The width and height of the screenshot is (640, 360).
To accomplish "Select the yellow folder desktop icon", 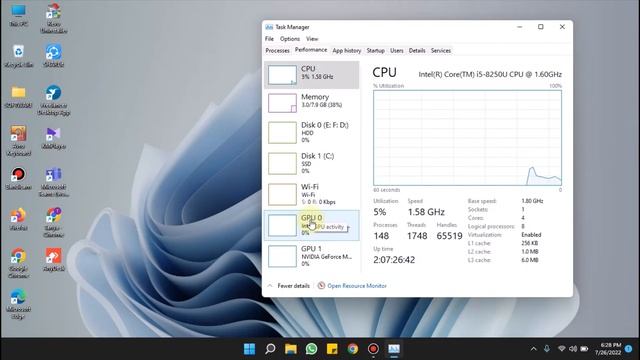I will pyautogui.click(x=18, y=97).
